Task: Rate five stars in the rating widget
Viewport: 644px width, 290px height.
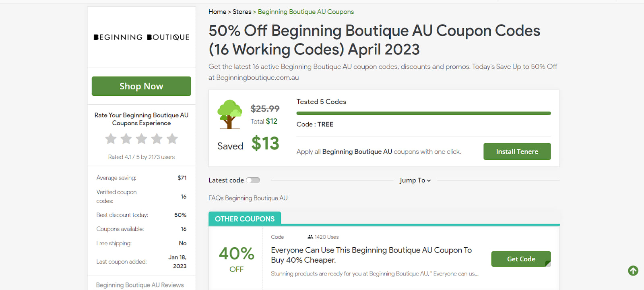Action: [172, 139]
